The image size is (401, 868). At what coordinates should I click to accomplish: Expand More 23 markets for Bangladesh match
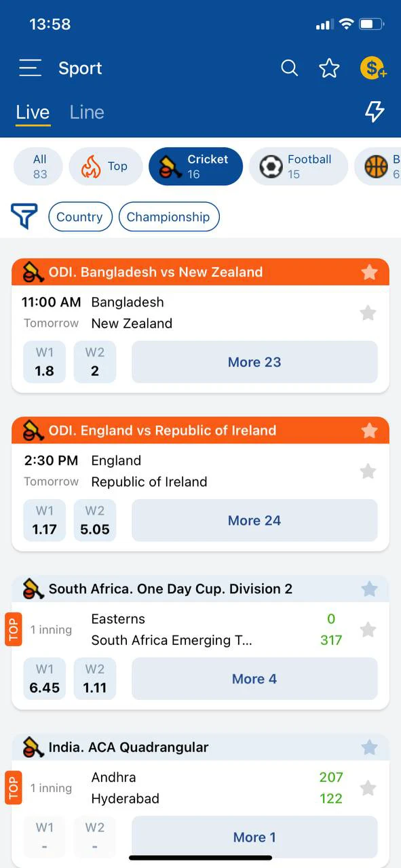254,362
